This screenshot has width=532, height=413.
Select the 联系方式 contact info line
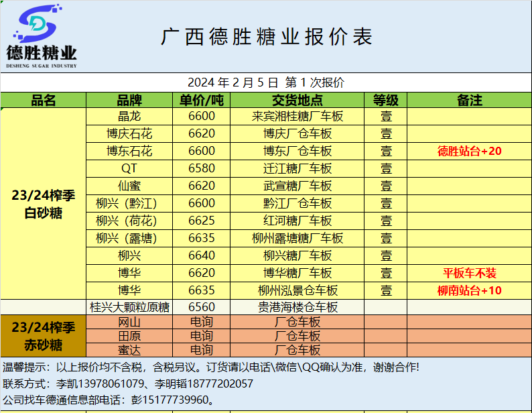pyautogui.click(x=129, y=383)
